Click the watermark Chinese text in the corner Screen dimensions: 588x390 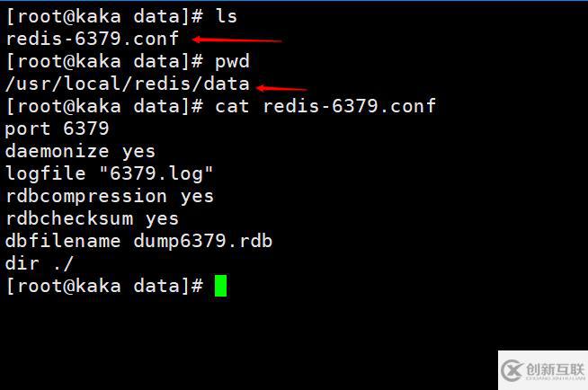pos(556,370)
